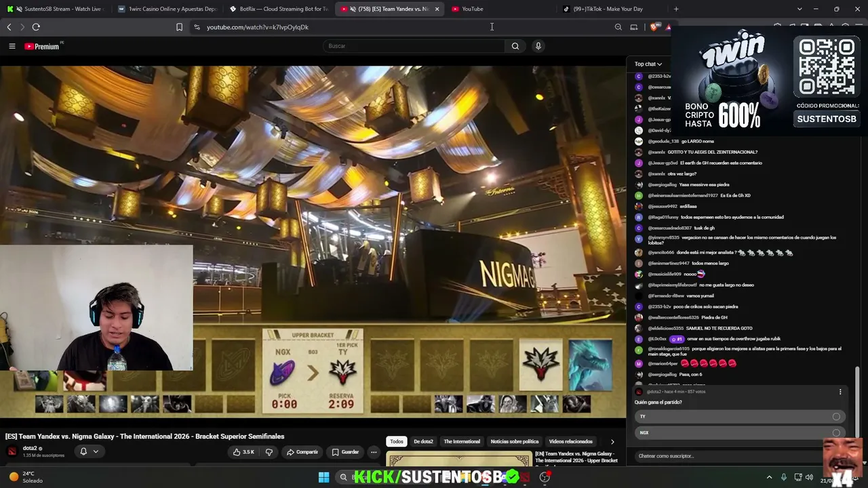Click the Guardar save button
This screenshot has height=488, width=868.
pos(345,452)
